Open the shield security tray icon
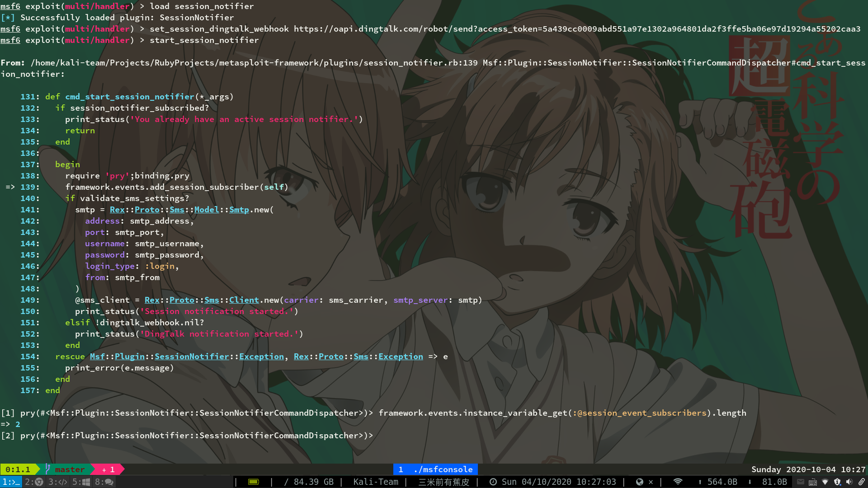868x488 pixels. (x=837, y=482)
